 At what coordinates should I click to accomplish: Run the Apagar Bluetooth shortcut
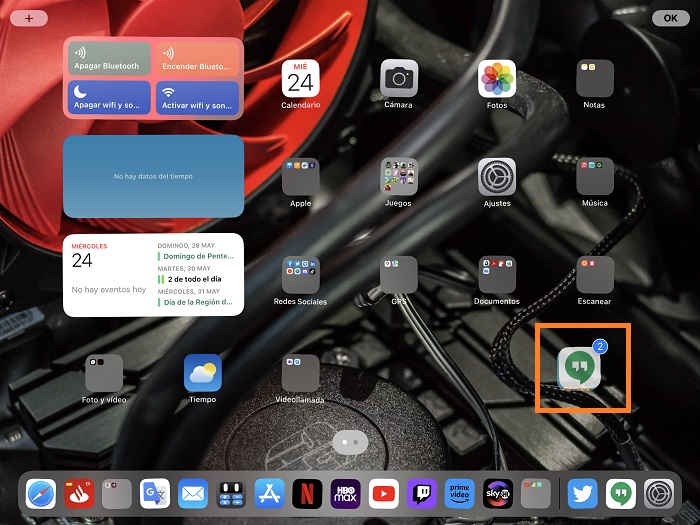pyautogui.click(x=109, y=58)
